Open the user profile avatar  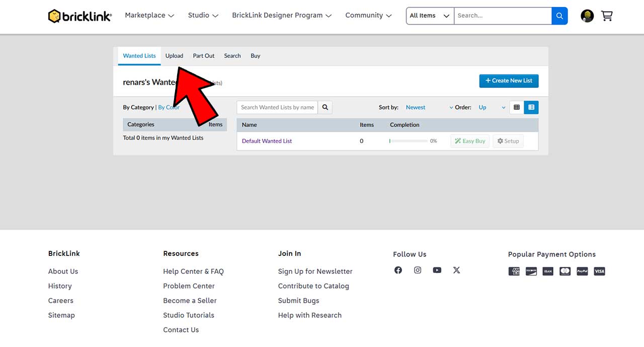587,16
